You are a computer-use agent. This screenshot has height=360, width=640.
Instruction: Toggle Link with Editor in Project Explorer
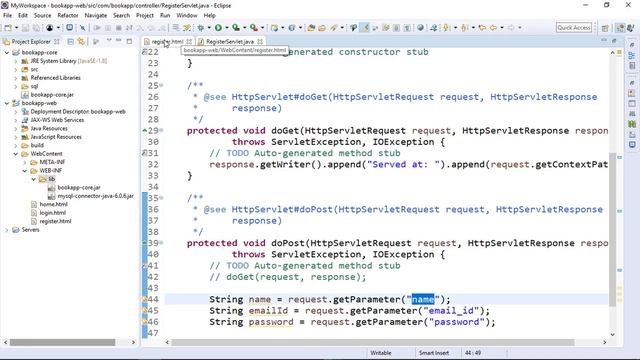click(81, 41)
